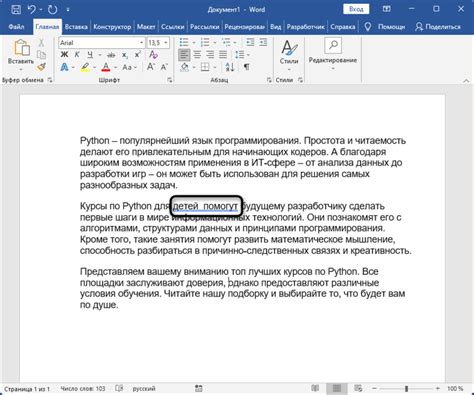
Task: Decrease paragraph indent
Action: (x=250, y=42)
